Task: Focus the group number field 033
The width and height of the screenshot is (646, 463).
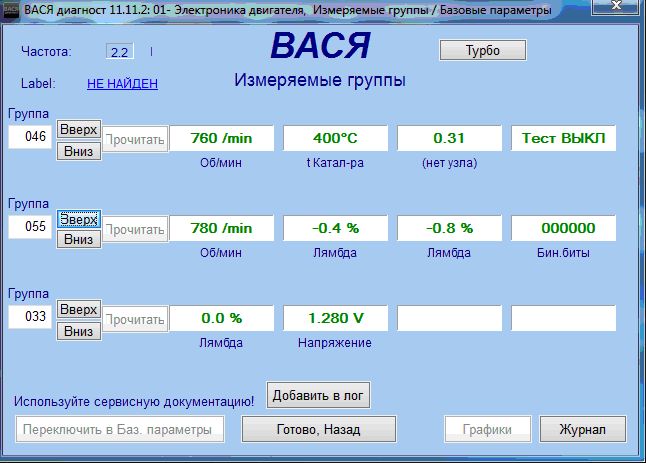Action: 30,316
